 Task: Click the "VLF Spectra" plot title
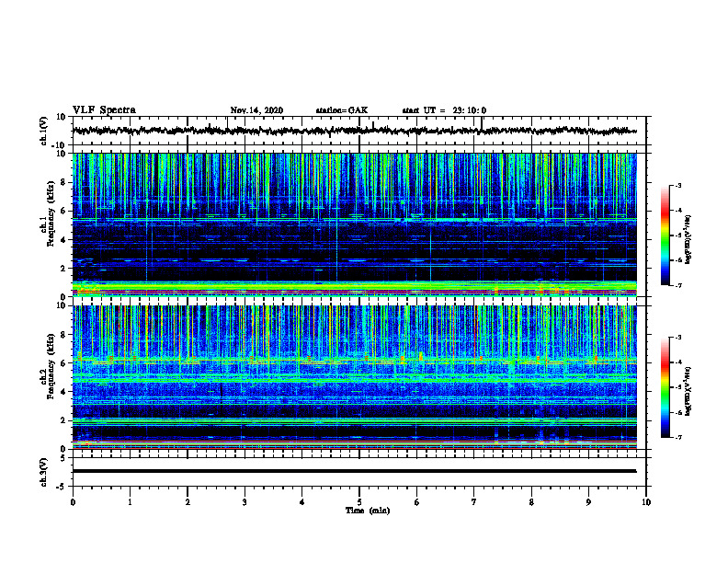pyautogui.click(x=104, y=110)
